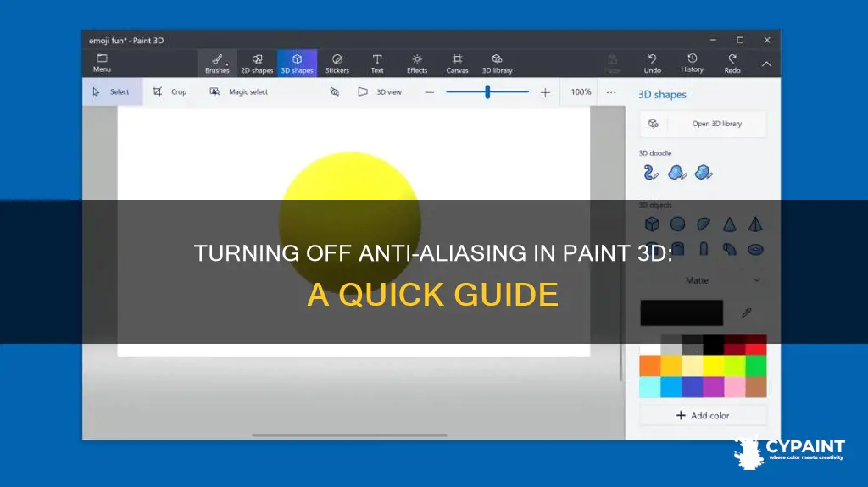Choose the indigo color swatch

coord(693,387)
